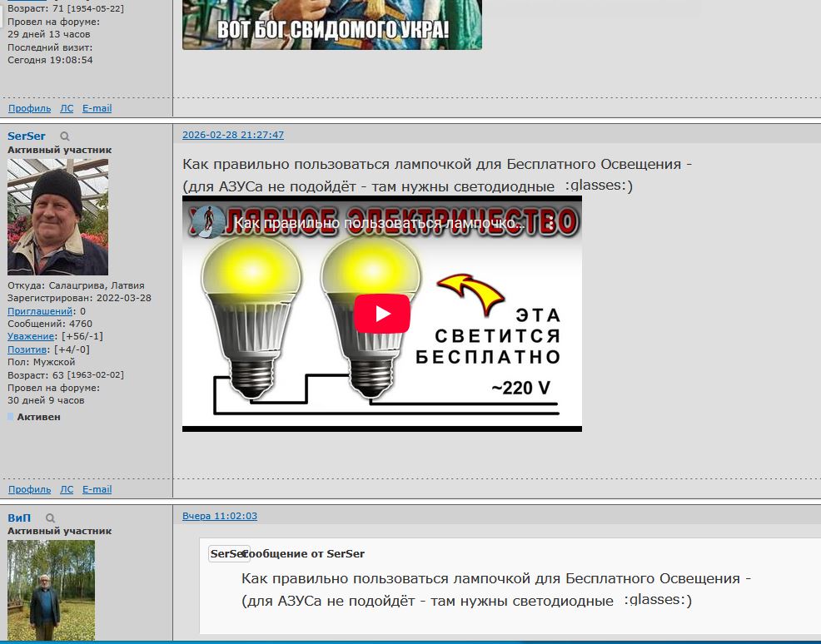821x644 pixels.
Task: Play the embedded YouTube video
Action: [381, 314]
